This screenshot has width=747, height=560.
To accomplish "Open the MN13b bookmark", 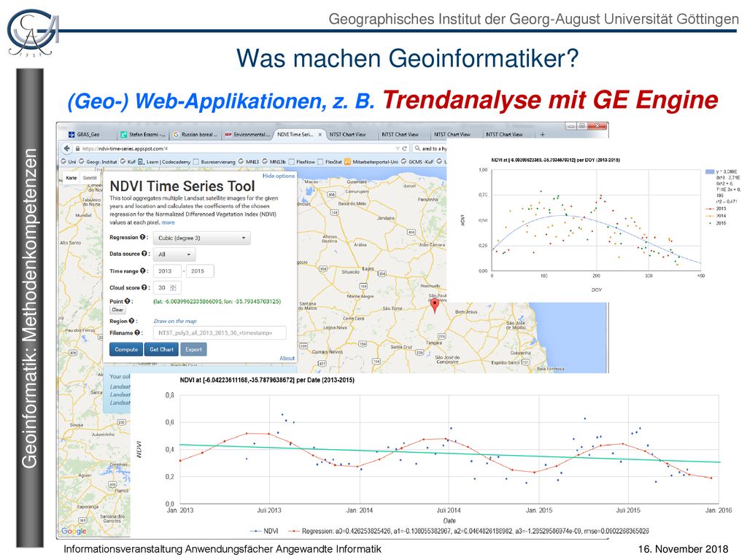I will [274, 162].
